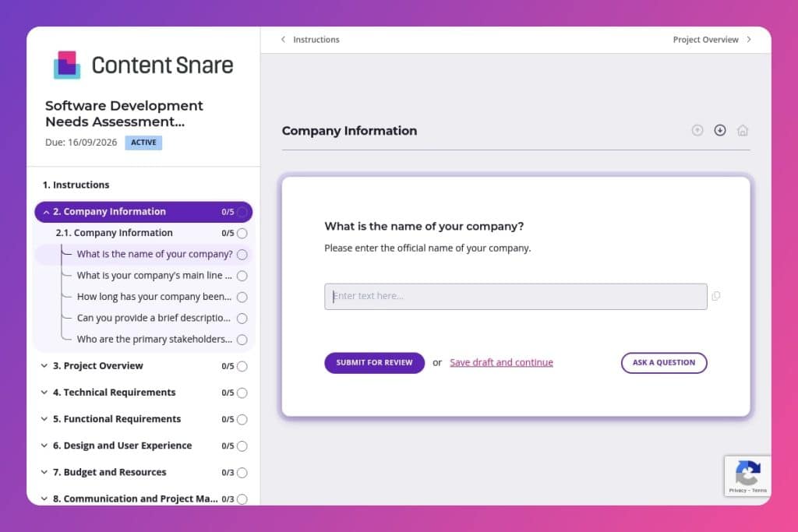Toggle completion circle for 7. Budget and Resources

click(242, 473)
